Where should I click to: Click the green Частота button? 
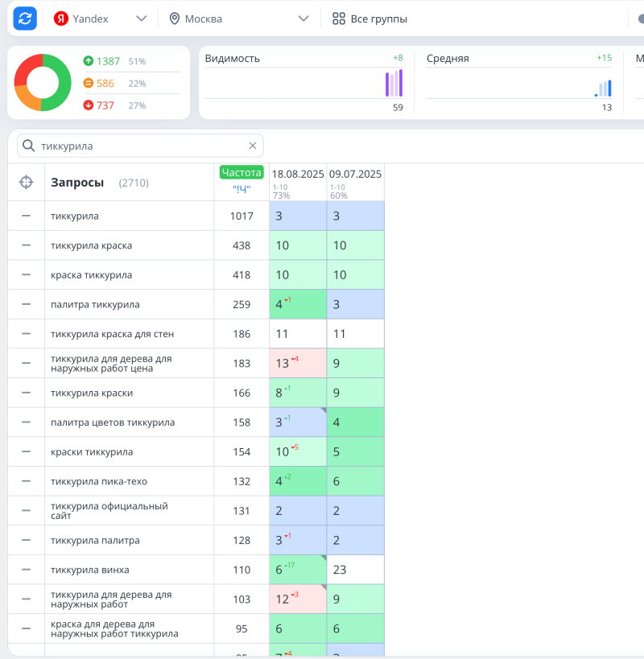tap(242, 172)
